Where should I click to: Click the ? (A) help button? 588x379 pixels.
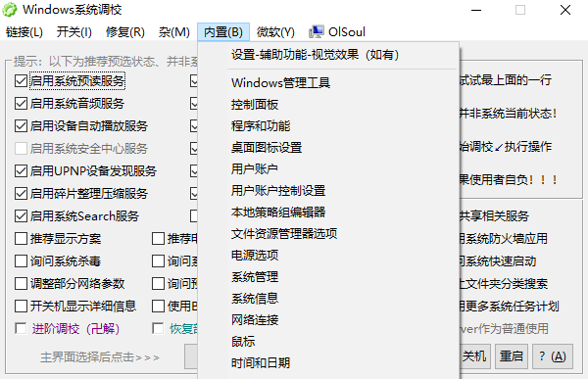click(x=553, y=356)
